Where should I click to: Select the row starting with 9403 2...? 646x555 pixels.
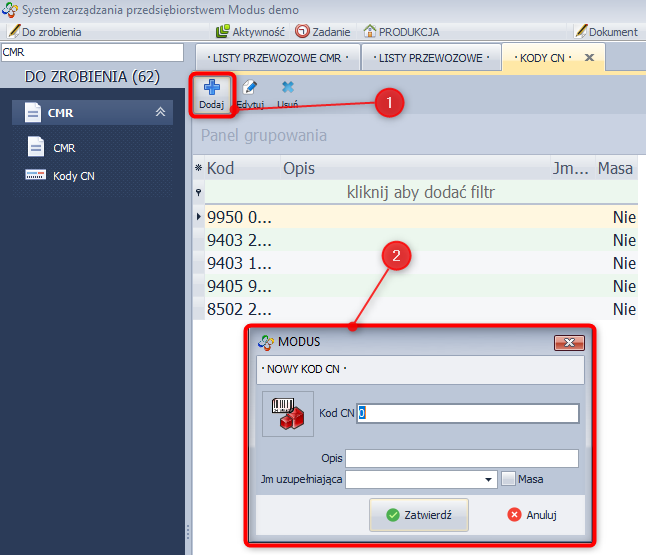point(421,240)
